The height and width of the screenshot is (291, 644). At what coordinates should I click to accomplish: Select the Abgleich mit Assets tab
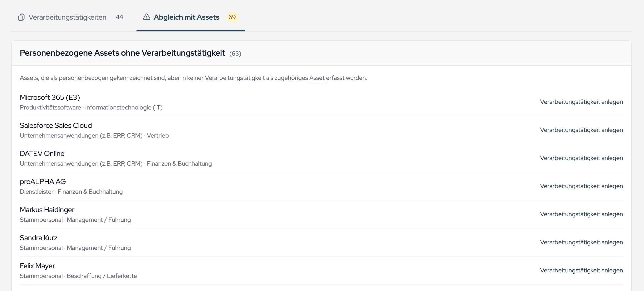point(191,17)
